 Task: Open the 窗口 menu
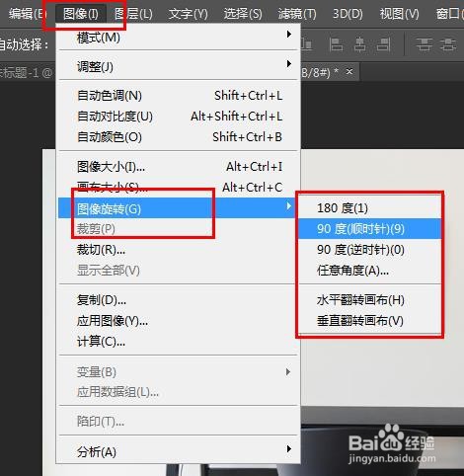pos(449,14)
